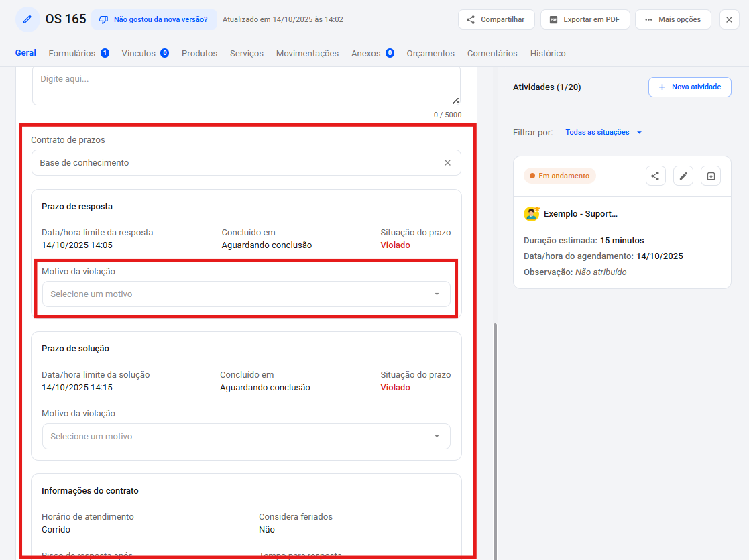Open the Comentários tab
The image size is (749, 560).
pos(492,53)
